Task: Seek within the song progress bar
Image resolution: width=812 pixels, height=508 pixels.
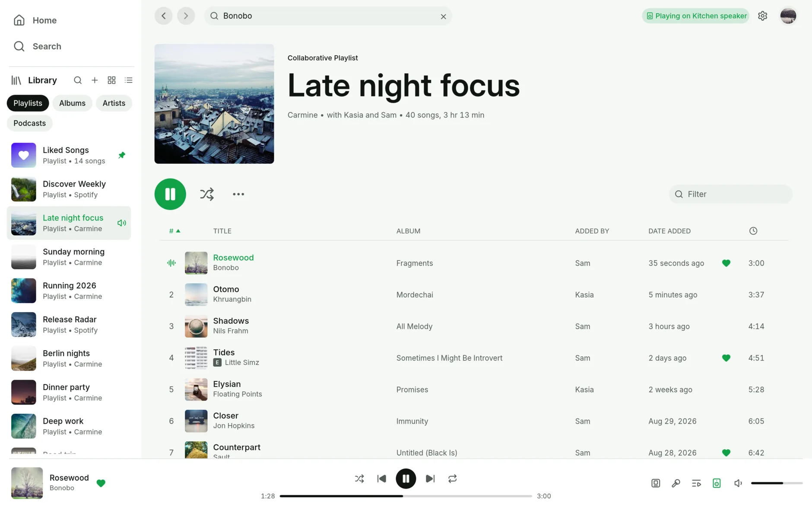Action: pyautogui.click(x=406, y=496)
